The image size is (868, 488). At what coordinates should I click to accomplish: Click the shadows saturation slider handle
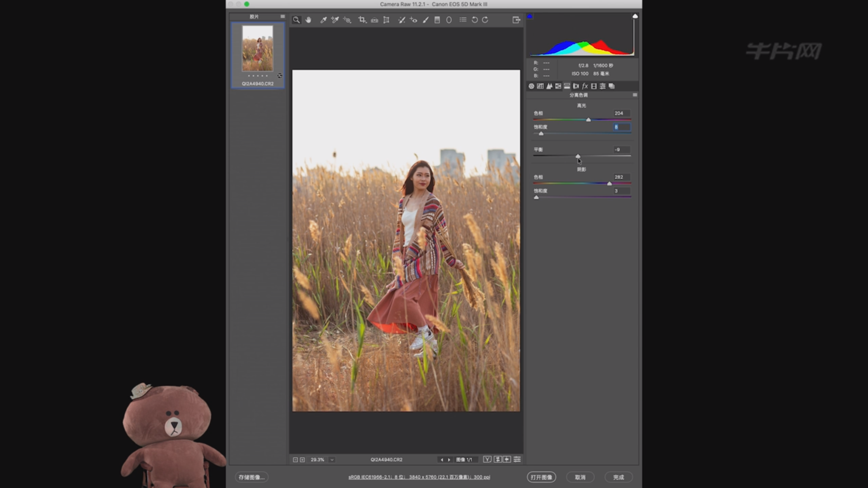coord(537,197)
